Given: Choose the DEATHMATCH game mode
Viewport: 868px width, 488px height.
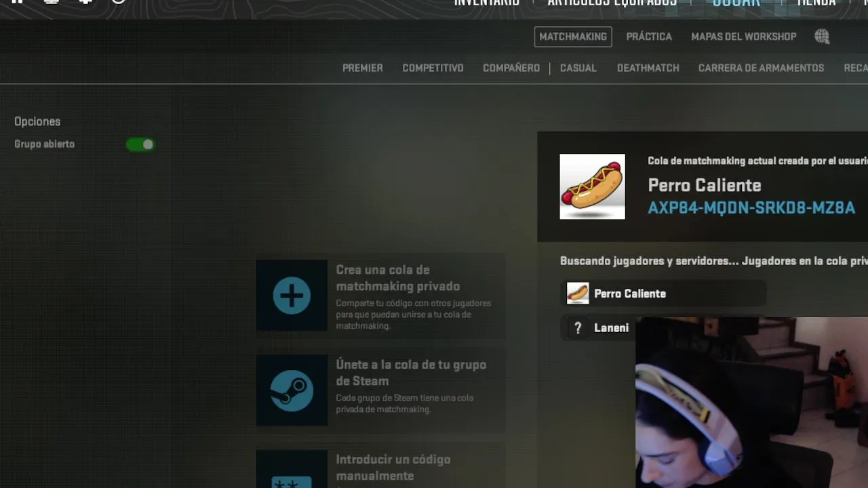Looking at the screenshot, I should (648, 68).
